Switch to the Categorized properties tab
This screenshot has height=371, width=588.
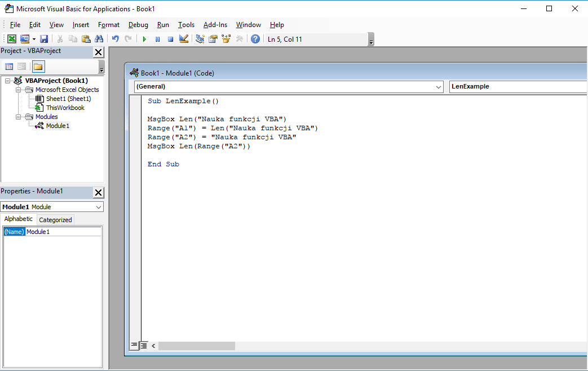55,219
